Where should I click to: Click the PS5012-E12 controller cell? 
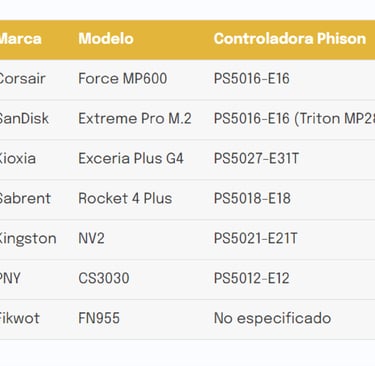point(252,278)
